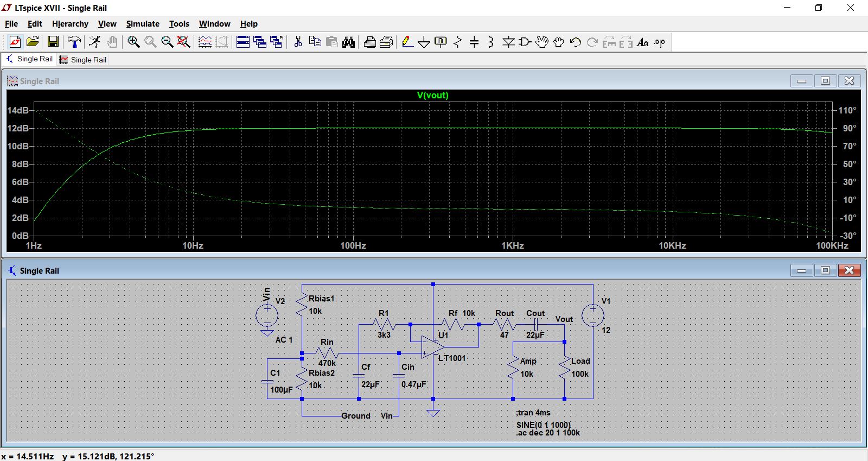Viewport: 868px width, 461px height.
Task: Click the SINE(0 1 1000) text
Action: [544, 425]
